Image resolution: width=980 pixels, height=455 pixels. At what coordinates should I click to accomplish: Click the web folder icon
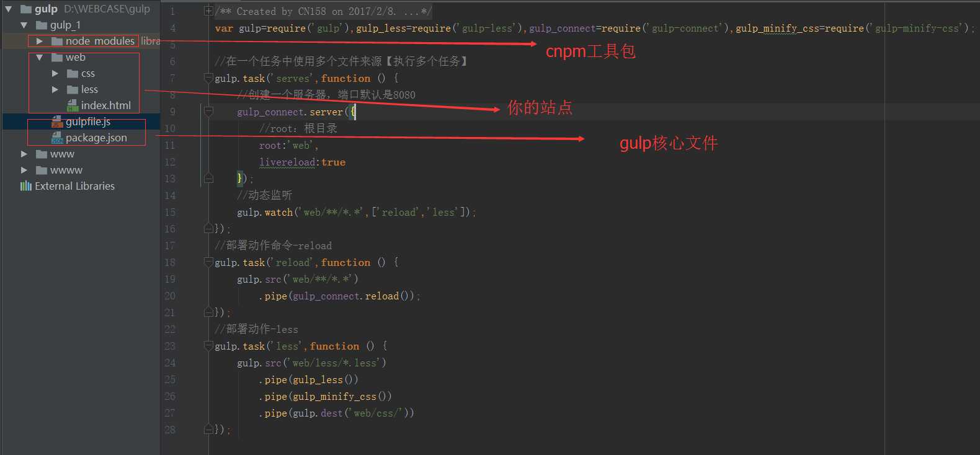pyautogui.click(x=57, y=58)
